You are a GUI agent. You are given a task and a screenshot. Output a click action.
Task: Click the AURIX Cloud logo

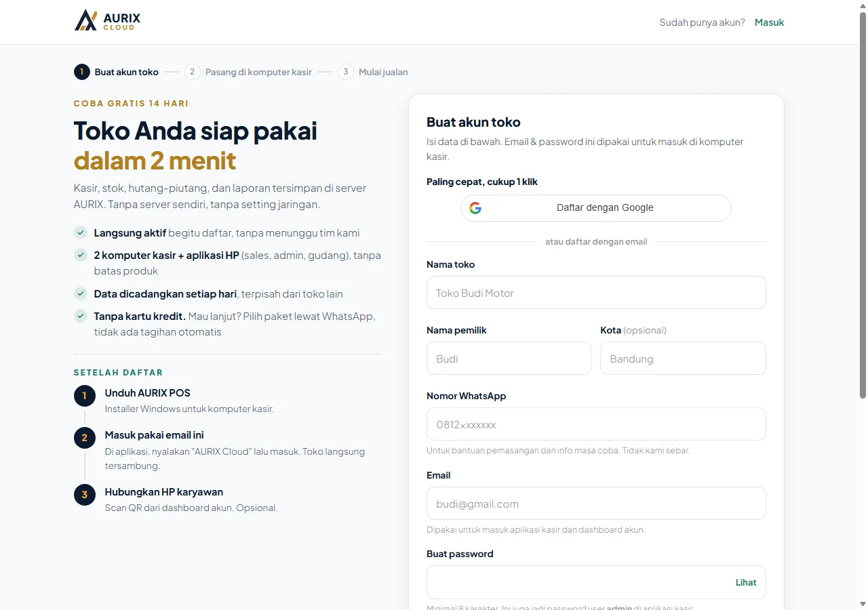[x=107, y=20]
